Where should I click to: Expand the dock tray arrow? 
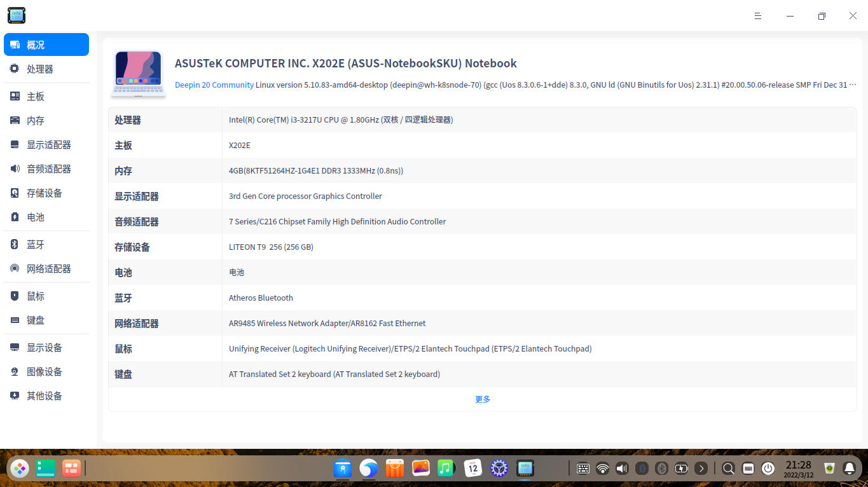tap(701, 469)
